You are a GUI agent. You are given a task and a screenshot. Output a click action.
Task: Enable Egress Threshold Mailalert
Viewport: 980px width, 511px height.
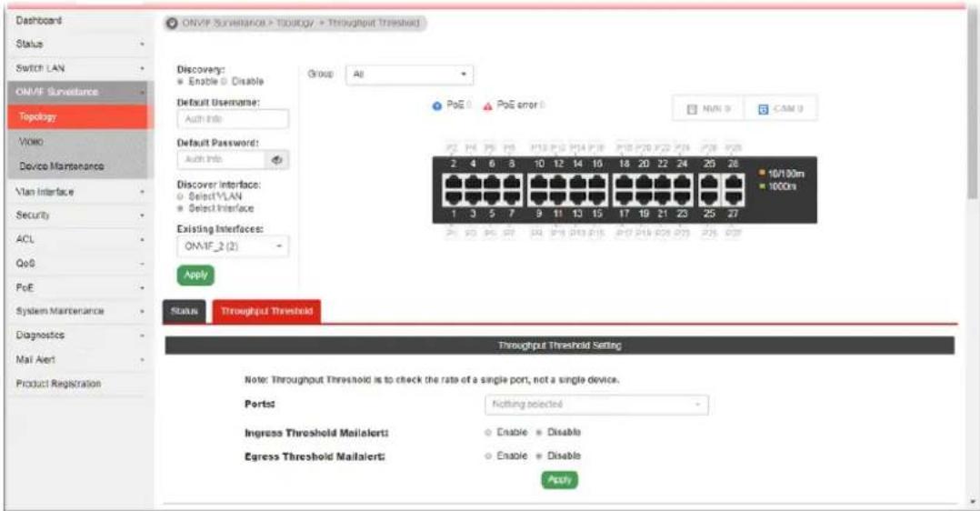[x=488, y=456]
